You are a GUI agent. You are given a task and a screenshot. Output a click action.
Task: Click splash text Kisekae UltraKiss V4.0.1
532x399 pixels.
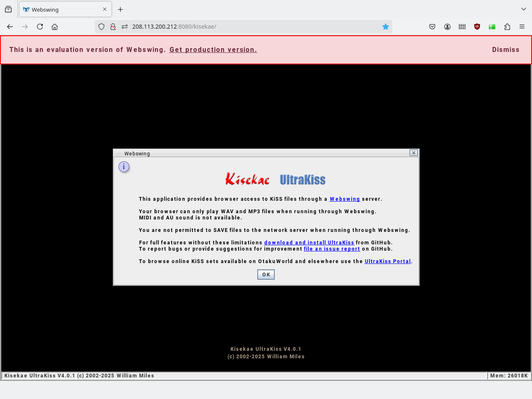click(x=266, y=349)
